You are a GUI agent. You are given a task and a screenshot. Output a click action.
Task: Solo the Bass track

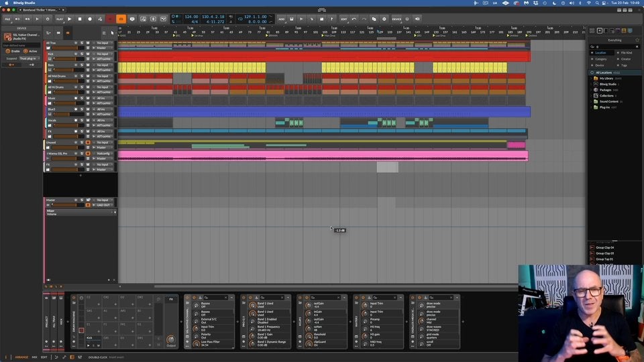pos(82,65)
